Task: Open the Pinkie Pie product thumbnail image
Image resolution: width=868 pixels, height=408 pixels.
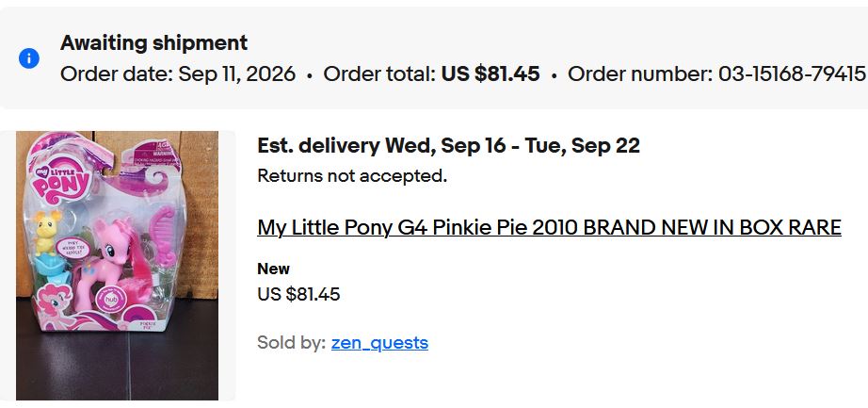Action: tap(117, 266)
